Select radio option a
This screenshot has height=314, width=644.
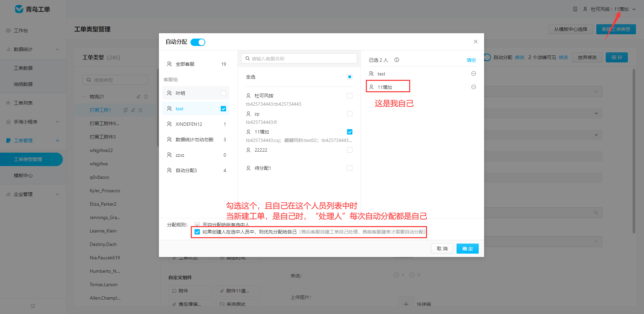396,275
